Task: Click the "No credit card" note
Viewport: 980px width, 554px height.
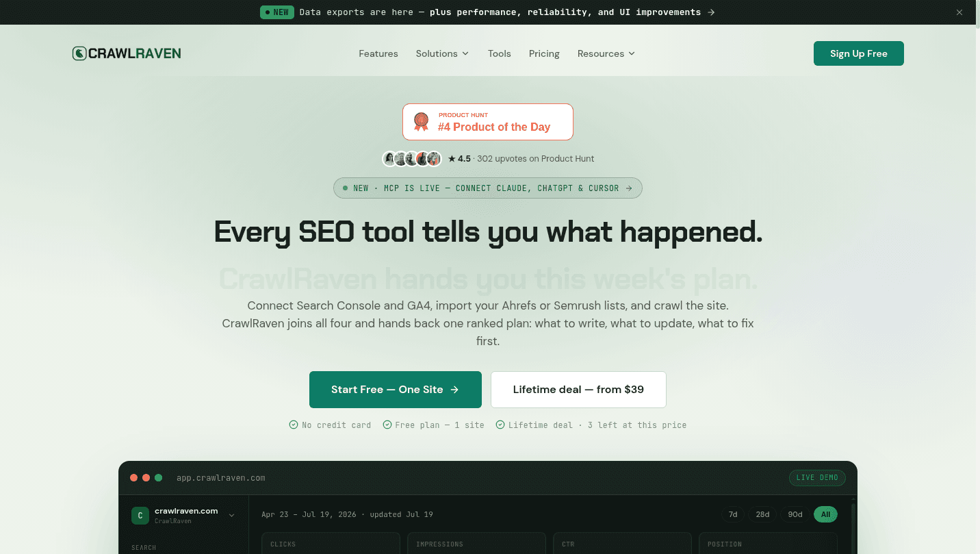Action: tap(331, 425)
